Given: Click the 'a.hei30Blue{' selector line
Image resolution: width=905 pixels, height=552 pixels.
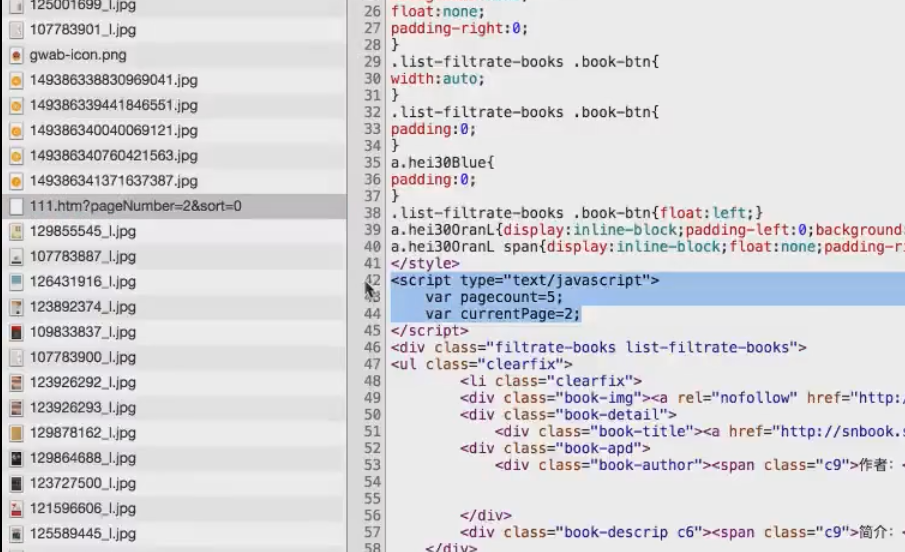Looking at the screenshot, I should (x=443, y=163).
